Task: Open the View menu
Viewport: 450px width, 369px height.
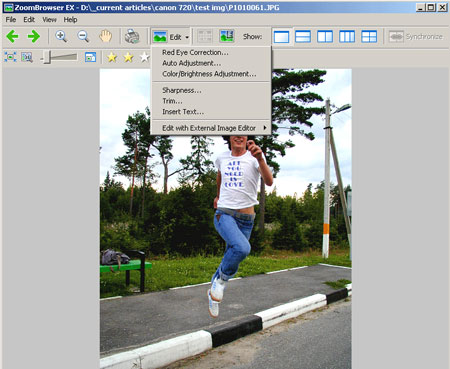Action: (49, 20)
